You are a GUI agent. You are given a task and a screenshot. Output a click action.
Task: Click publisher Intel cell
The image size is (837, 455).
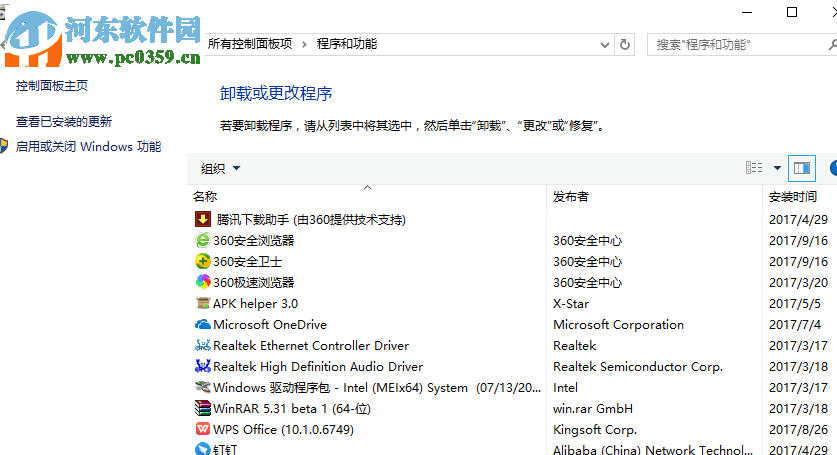click(565, 388)
